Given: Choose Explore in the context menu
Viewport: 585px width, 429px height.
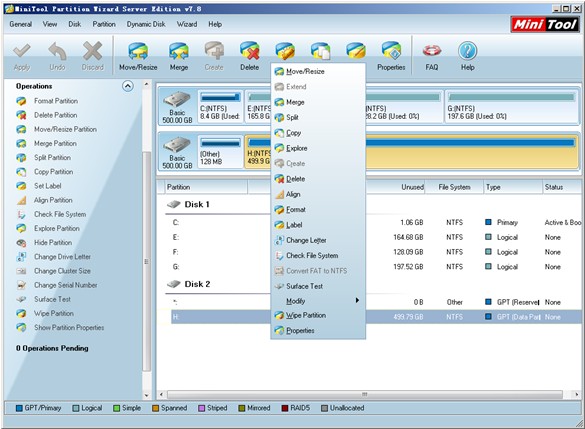Looking at the screenshot, I should (318, 148).
